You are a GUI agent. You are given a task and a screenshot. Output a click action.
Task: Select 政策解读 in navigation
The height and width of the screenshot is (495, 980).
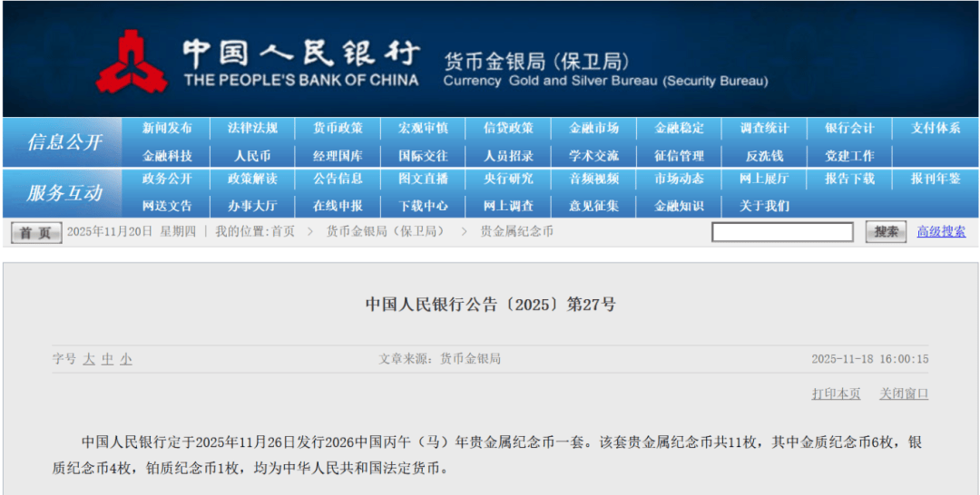coord(252,180)
